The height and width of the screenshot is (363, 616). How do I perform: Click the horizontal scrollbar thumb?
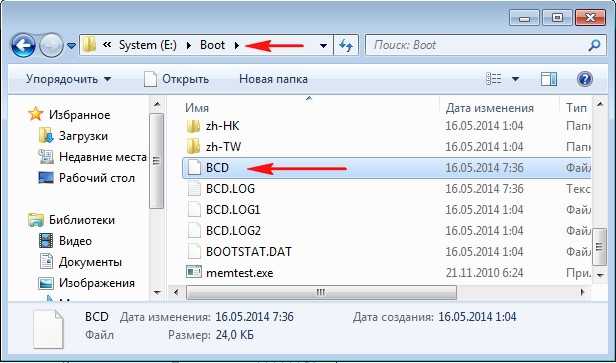tap(321, 292)
